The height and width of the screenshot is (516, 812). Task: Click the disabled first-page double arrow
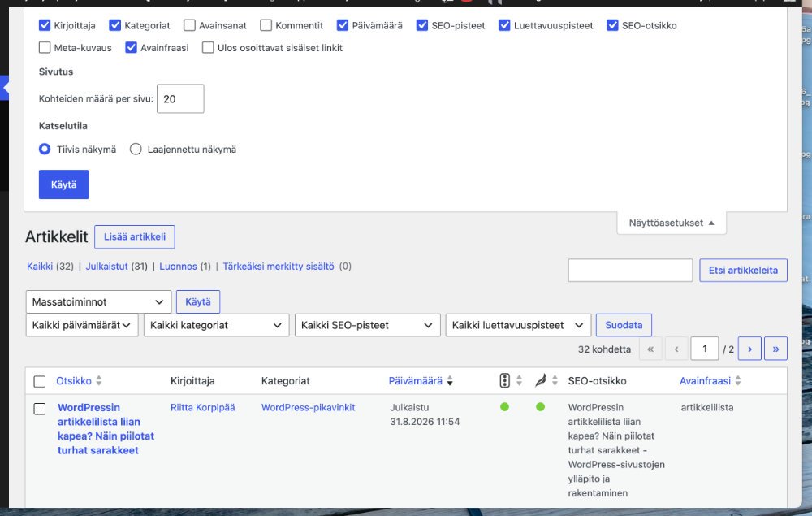point(650,349)
